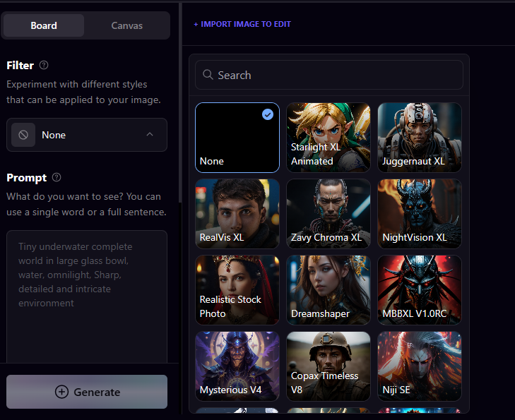515x420 pixels.
Task: Click the no-filter icon beside None dropdown
Action: pyautogui.click(x=23, y=135)
